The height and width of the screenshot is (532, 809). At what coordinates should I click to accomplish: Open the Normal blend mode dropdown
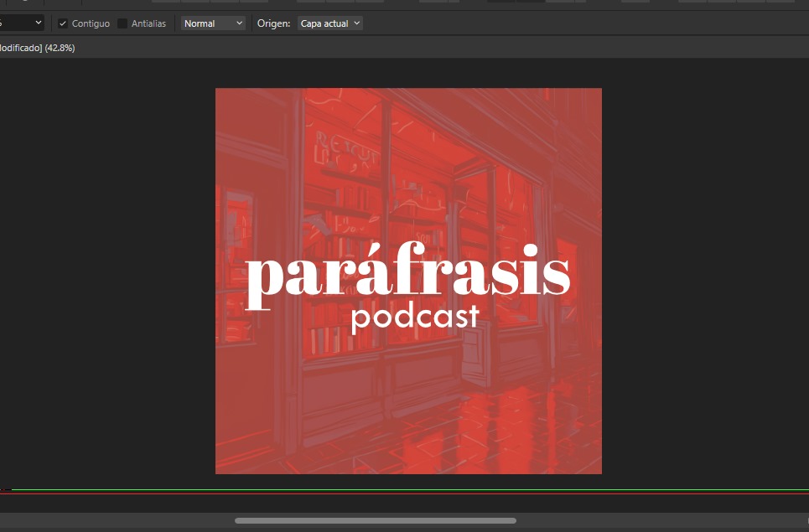(213, 23)
